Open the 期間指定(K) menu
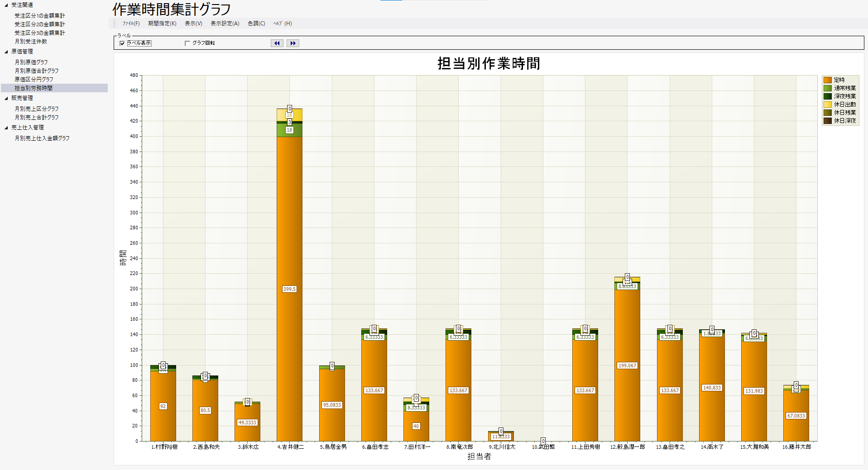This screenshot has height=470, width=868. [162, 24]
